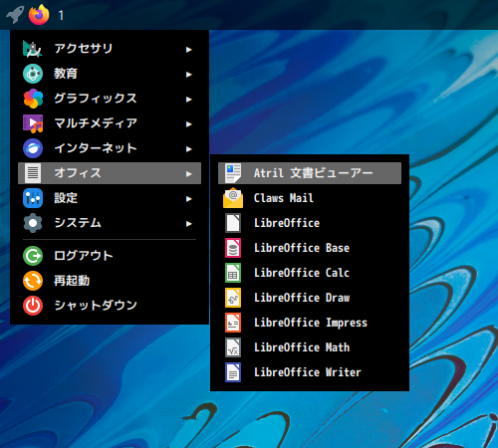Viewport: 498px width, 448px height.
Task: Launch LibreOffice Base text entry
Action: (x=302, y=248)
